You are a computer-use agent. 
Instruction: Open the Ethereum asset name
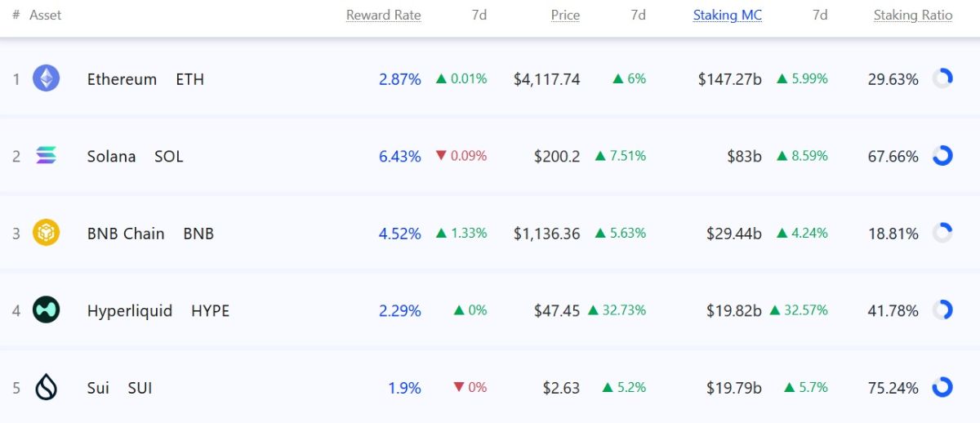point(122,79)
